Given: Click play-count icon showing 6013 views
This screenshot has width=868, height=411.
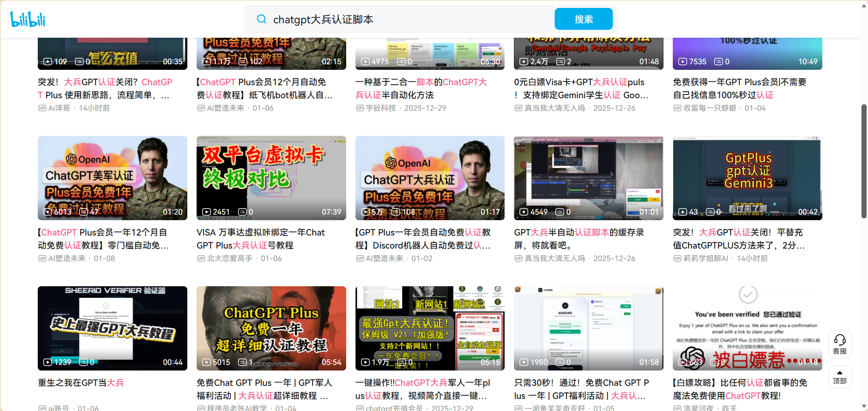Looking at the screenshot, I should coord(48,212).
